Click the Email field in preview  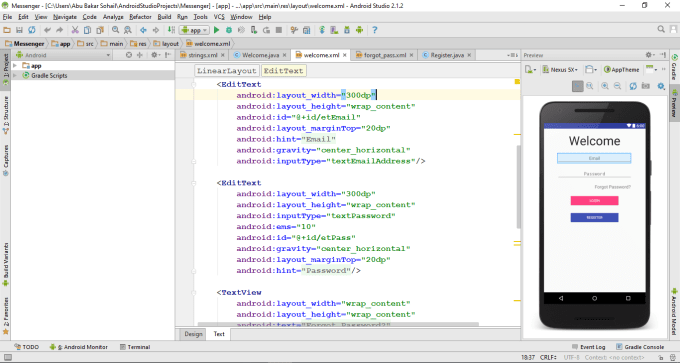coord(594,158)
